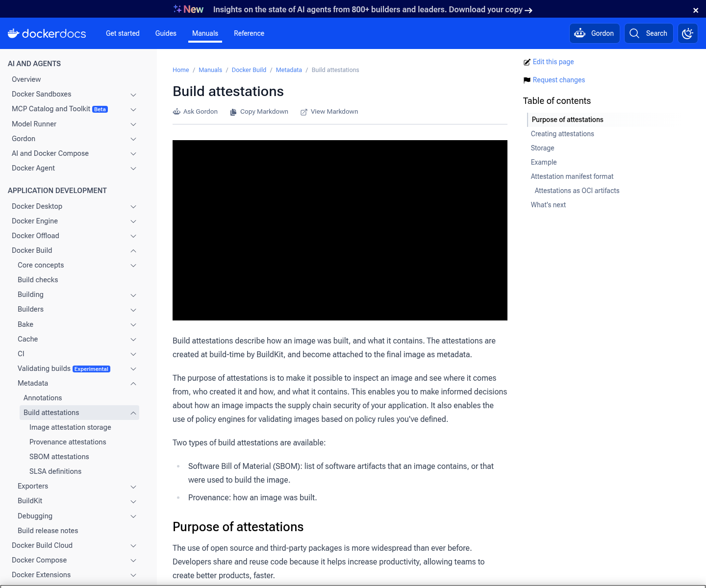Select the Manuals tab
Image resolution: width=706 pixels, height=588 pixels.
(205, 33)
